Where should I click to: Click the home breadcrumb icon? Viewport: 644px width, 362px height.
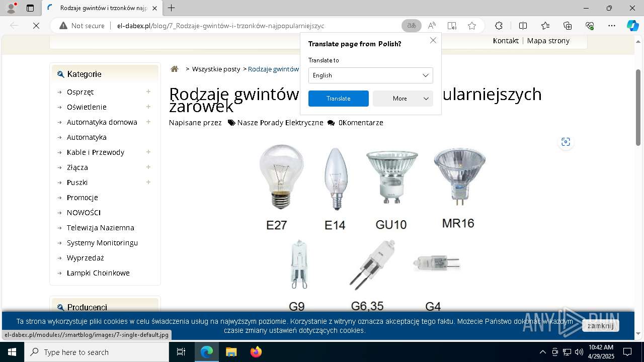click(x=175, y=69)
